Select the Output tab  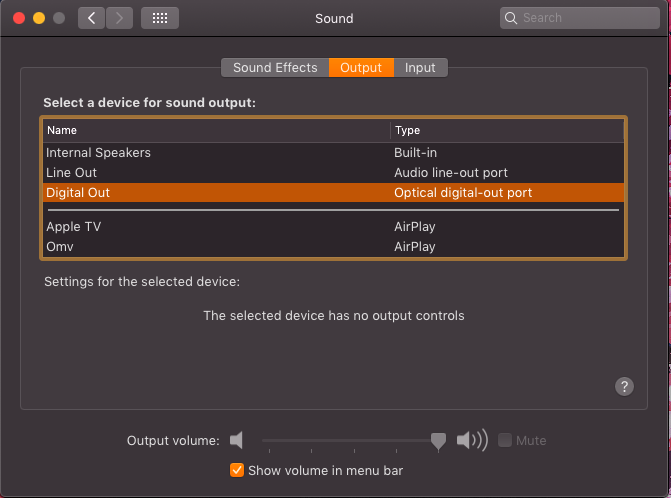point(361,68)
